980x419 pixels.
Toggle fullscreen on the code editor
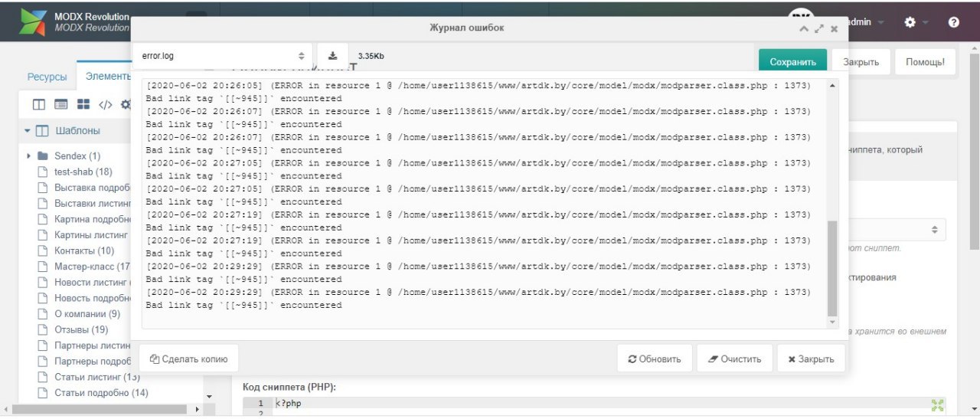click(x=938, y=405)
